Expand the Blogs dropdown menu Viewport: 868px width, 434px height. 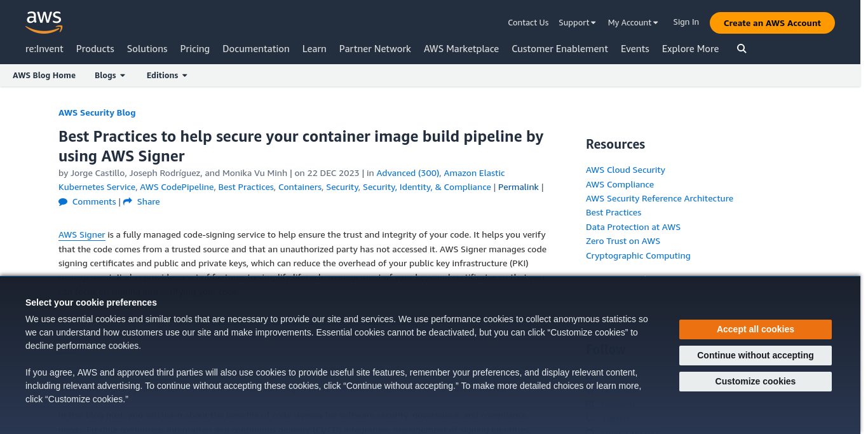(110, 76)
